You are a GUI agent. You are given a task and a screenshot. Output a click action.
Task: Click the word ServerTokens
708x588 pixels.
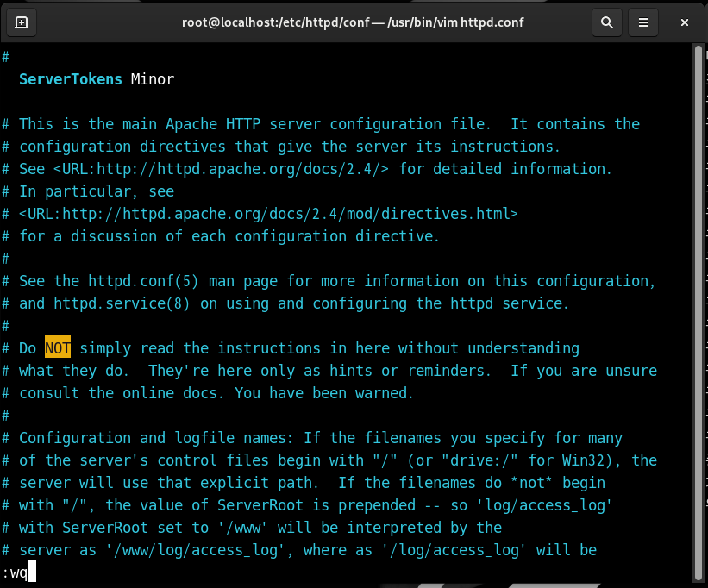pyautogui.click(x=71, y=79)
